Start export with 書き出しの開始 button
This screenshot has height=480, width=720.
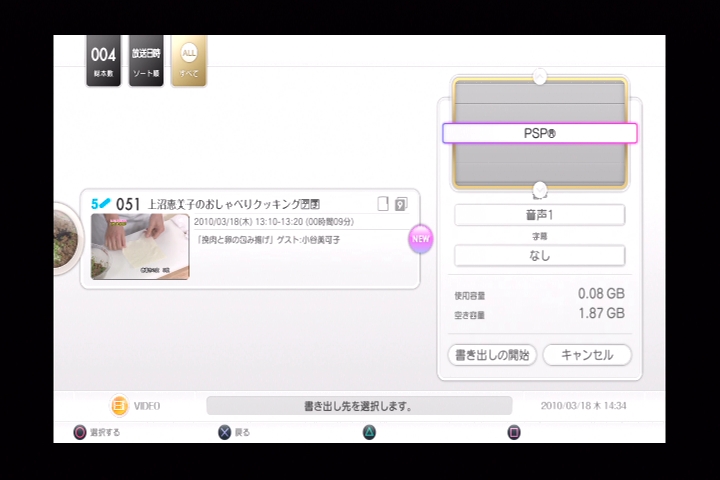[x=492, y=355]
